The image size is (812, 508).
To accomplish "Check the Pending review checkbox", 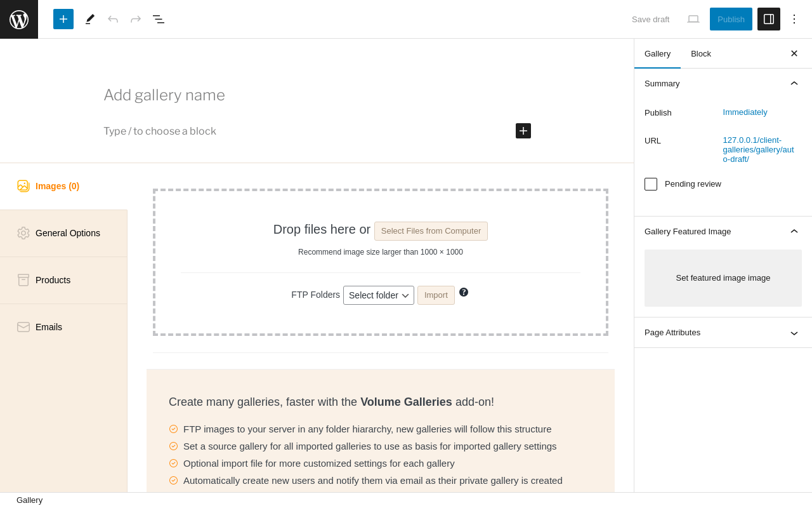I will 651,184.
